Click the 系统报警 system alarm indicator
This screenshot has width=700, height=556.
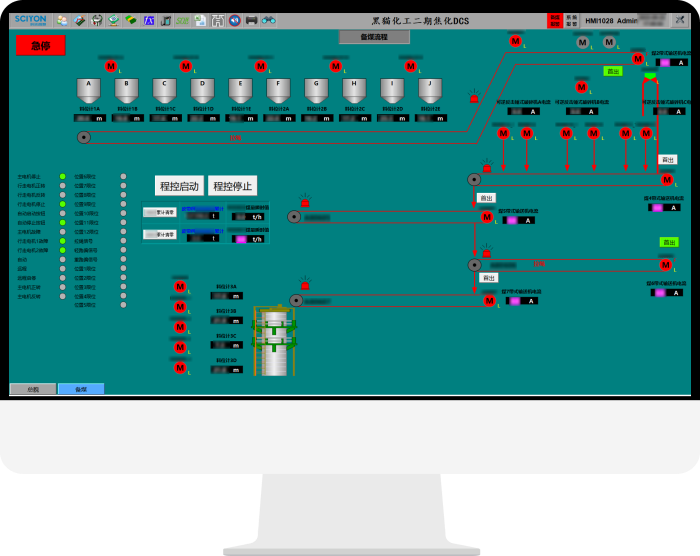571,20
